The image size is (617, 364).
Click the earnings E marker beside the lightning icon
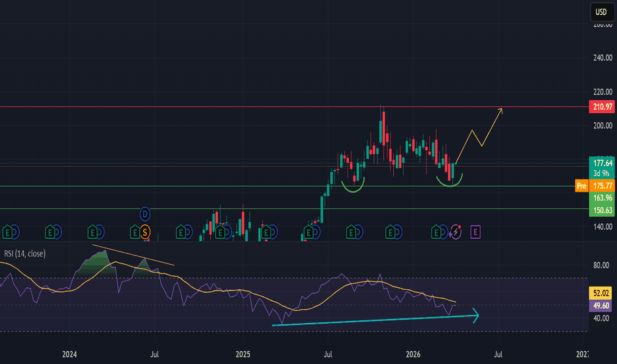coord(436,232)
